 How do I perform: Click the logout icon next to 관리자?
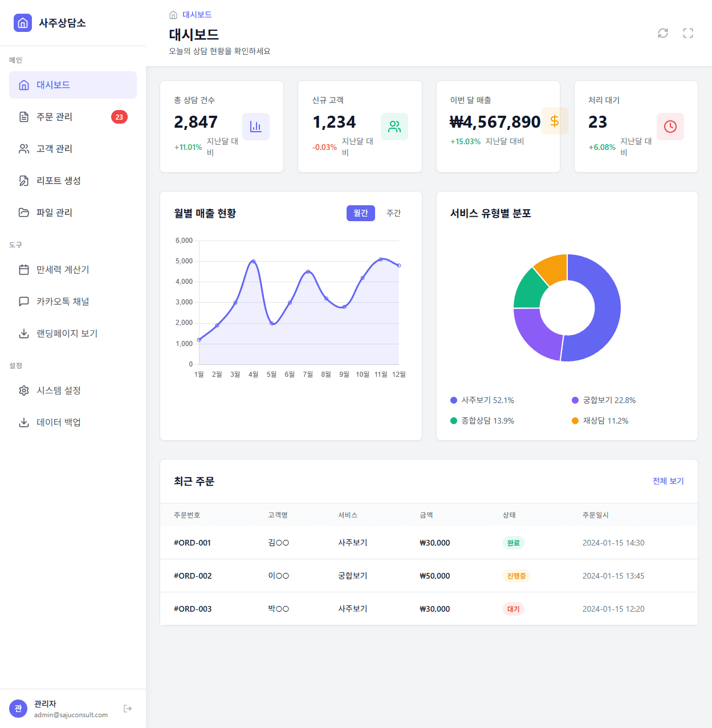click(127, 708)
